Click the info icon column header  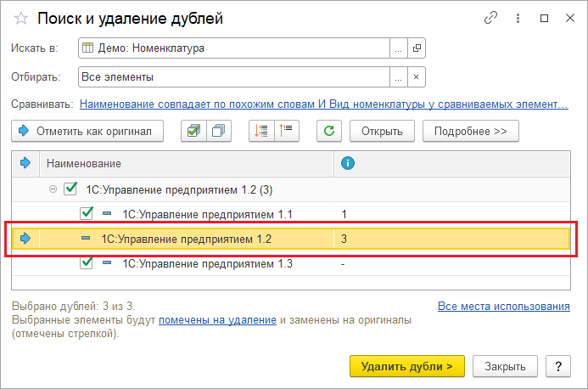tap(348, 163)
